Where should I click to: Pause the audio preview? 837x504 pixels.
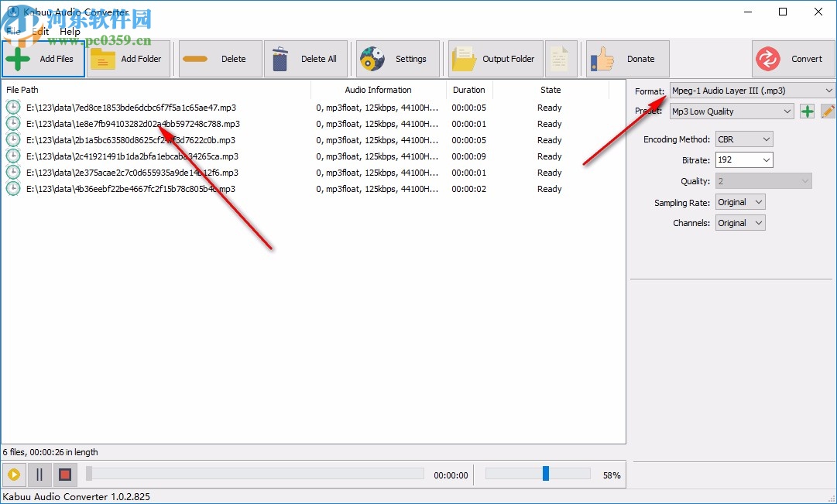click(x=39, y=475)
